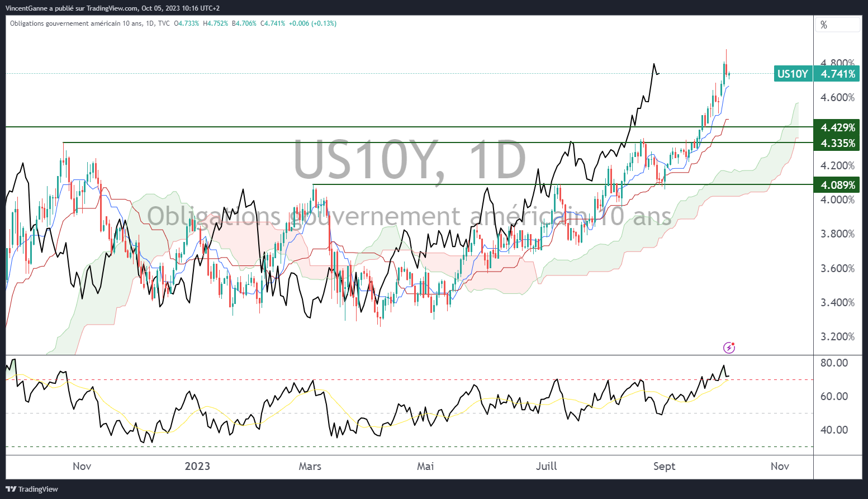This screenshot has height=499, width=868.
Task: Click the header text 'VincentGanne a publié sur TradingView.com'
Action: 72,8
